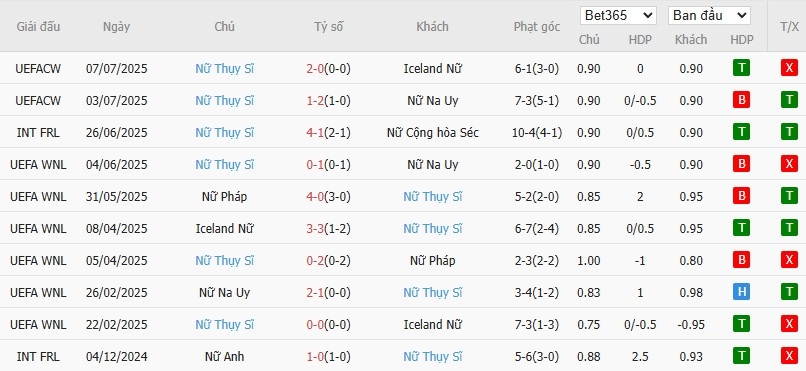Click the green T badge in 07/07/2025 row HDP column
This screenshot has height=371, width=806.
(741, 68)
